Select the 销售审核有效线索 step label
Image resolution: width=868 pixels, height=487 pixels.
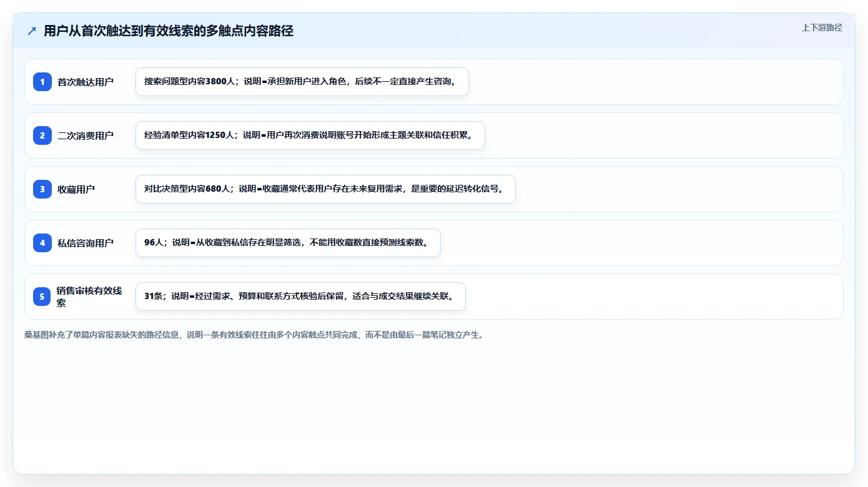tap(89, 297)
